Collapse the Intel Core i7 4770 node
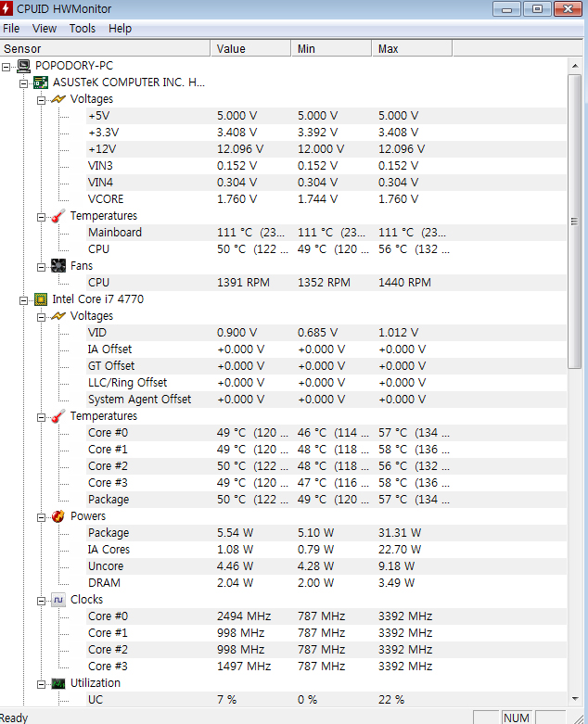The height and width of the screenshot is (724, 588). (24, 299)
